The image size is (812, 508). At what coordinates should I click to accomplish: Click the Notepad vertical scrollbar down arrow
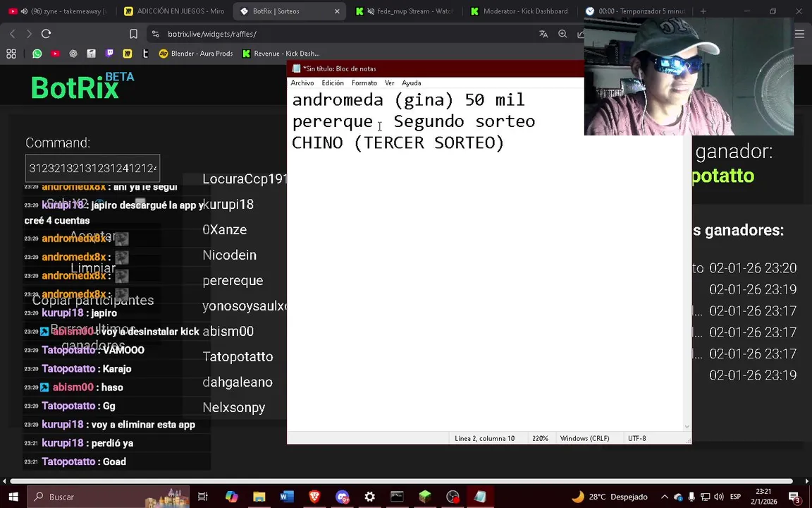click(x=687, y=427)
